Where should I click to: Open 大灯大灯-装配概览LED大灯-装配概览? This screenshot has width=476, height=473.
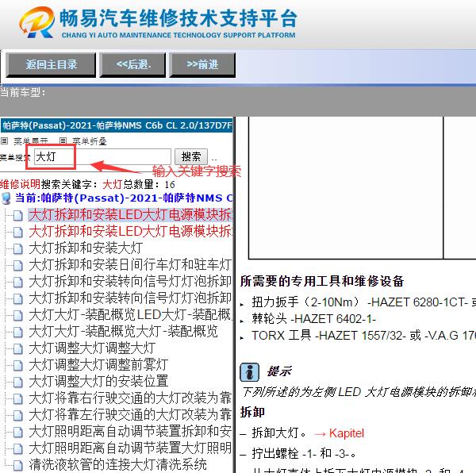(130, 315)
